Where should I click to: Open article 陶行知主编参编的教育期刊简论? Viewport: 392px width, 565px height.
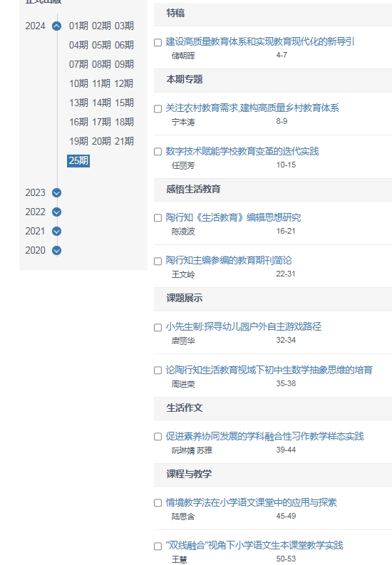pos(229,260)
